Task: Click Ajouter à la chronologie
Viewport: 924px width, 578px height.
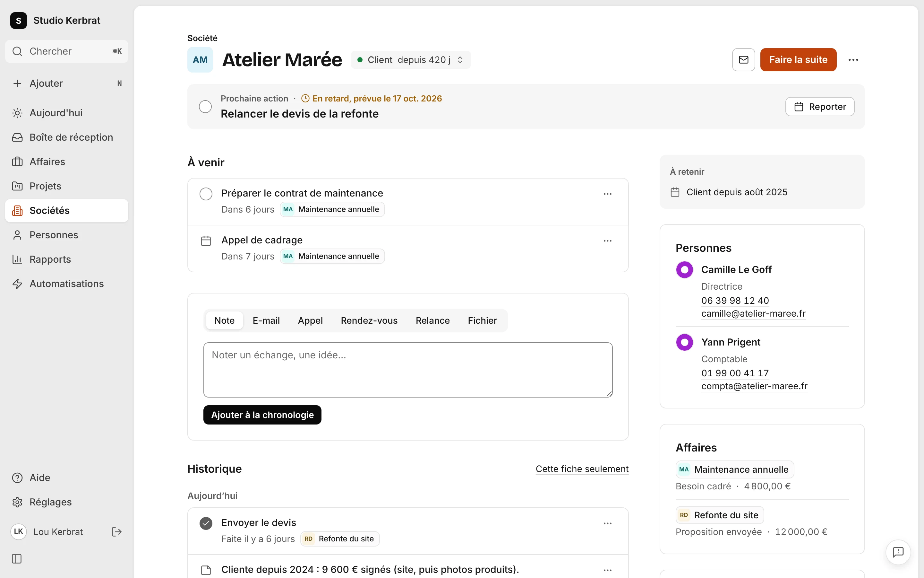Action: pos(262,415)
